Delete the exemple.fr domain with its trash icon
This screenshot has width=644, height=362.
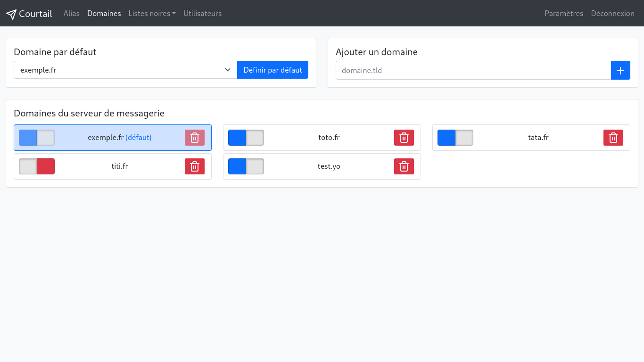(195, 138)
